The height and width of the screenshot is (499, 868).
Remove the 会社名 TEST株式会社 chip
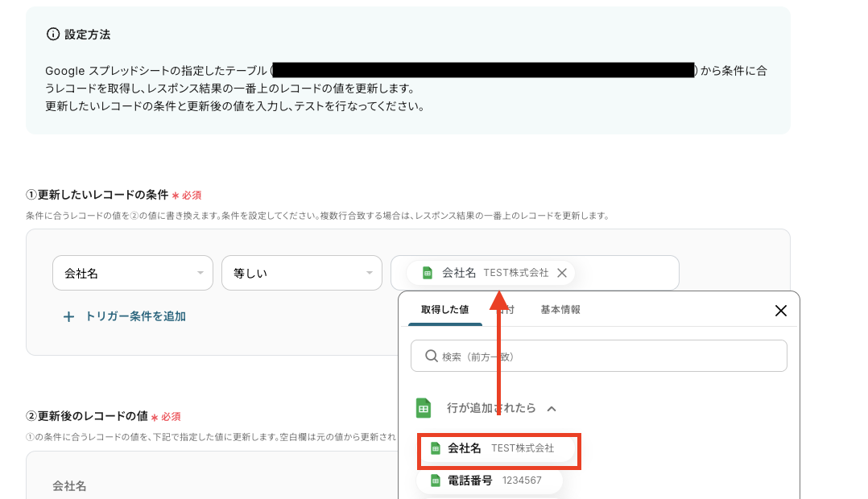coord(562,273)
